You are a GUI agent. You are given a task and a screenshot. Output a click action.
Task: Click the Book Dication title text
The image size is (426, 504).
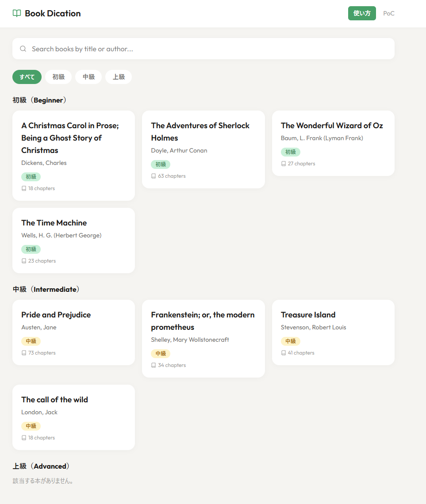point(53,13)
